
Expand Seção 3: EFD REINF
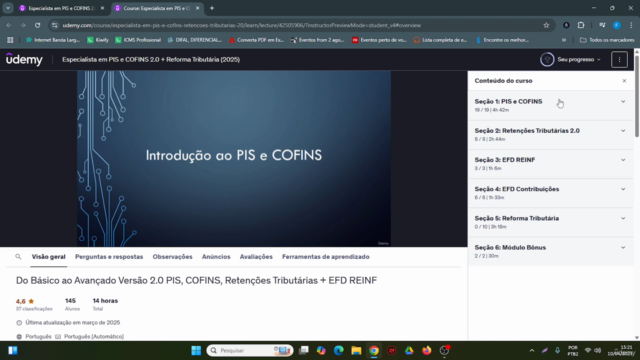[551, 164]
